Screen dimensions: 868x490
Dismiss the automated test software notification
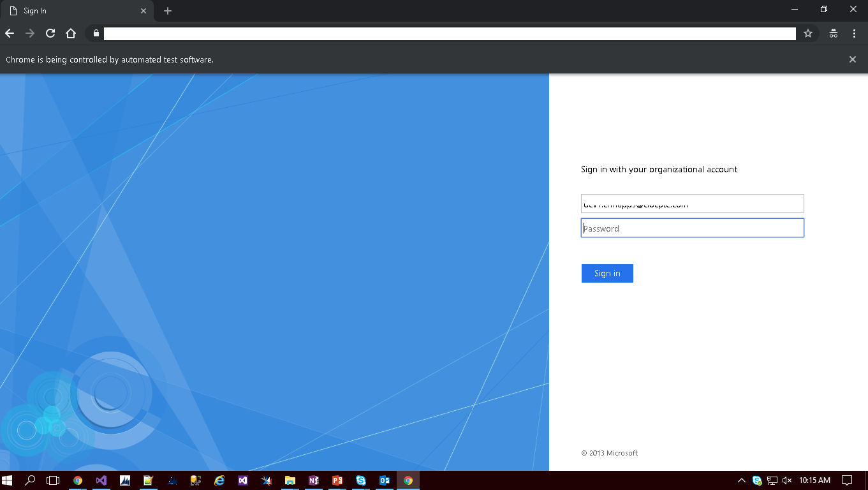(853, 59)
